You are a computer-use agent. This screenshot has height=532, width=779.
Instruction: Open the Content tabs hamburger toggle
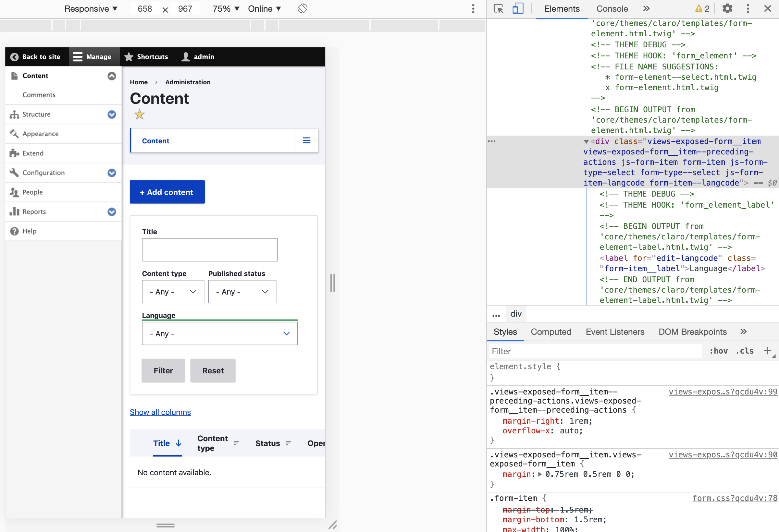pyautogui.click(x=306, y=140)
